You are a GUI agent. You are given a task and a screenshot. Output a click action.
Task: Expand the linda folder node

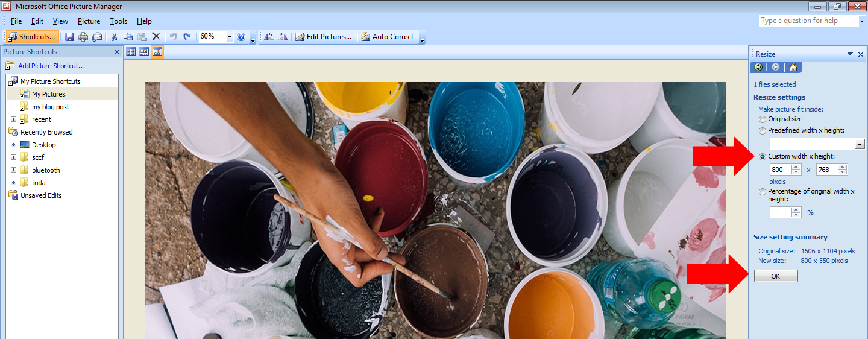[x=13, y=183]
